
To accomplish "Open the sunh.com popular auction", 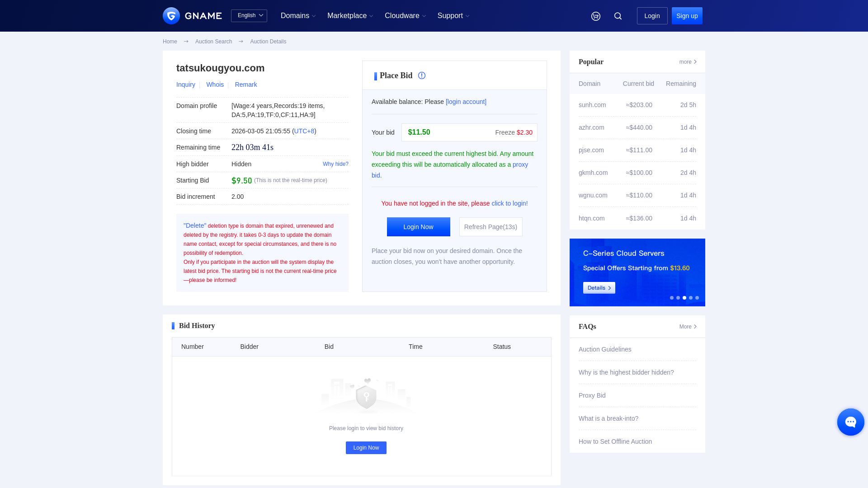I will tap(592, 105).
